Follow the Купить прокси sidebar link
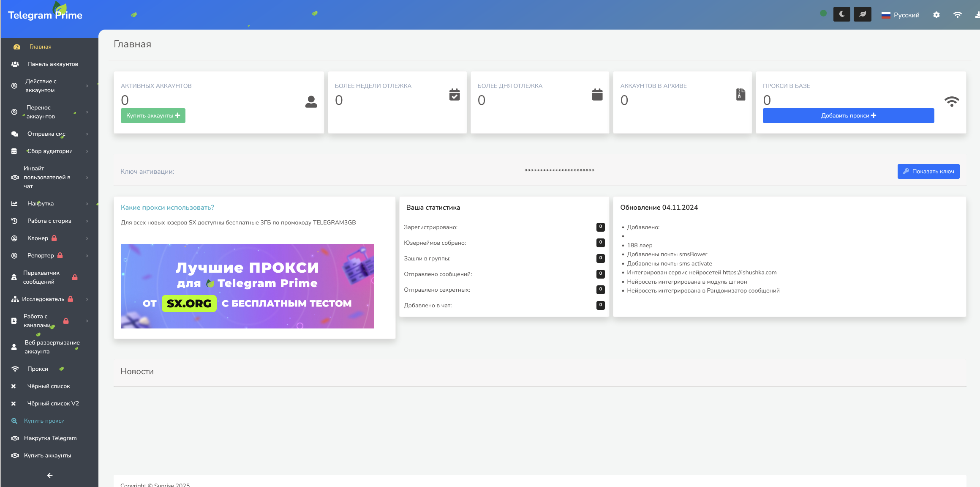Image resolution: width=980 pixels, height=487 pixels. tap(44, 421)
